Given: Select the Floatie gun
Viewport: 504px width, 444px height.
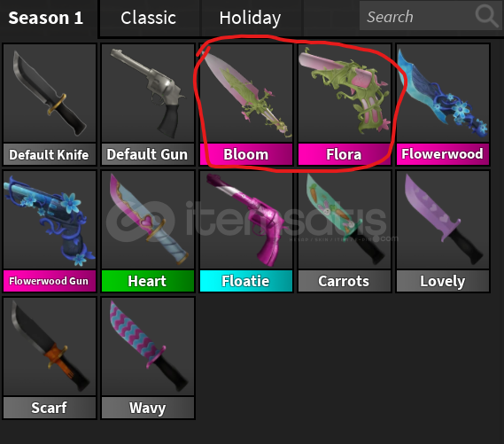Looking at the screenshot, I should [246, 231].
